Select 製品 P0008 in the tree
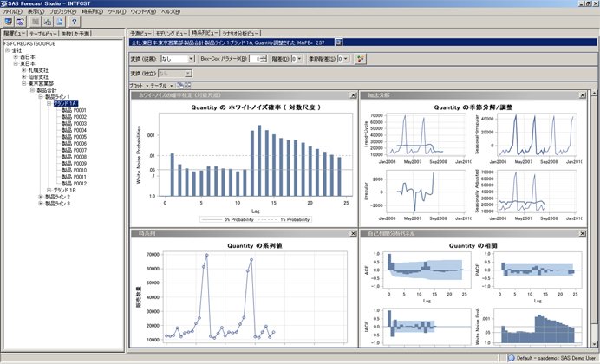The image size is (600, 364). click(75, 157)
